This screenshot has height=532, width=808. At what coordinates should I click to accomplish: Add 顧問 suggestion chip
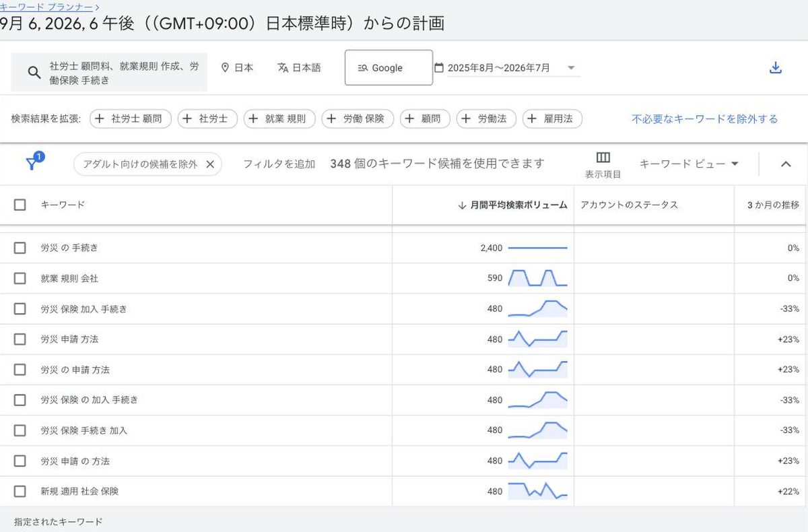pyautogui.click(x=425, y=119)
